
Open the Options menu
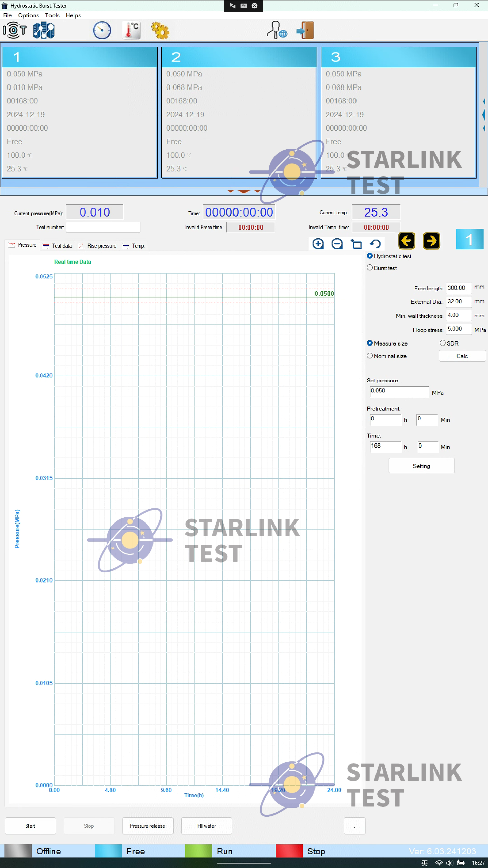pos(28,15)
